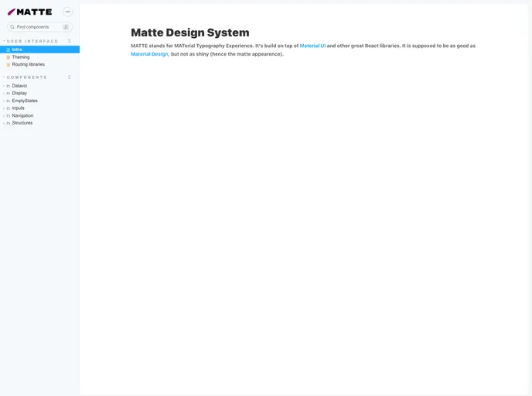Click the search magnifier icon
532x396 pixels.
pyautogui.click(x=12, y=27)
